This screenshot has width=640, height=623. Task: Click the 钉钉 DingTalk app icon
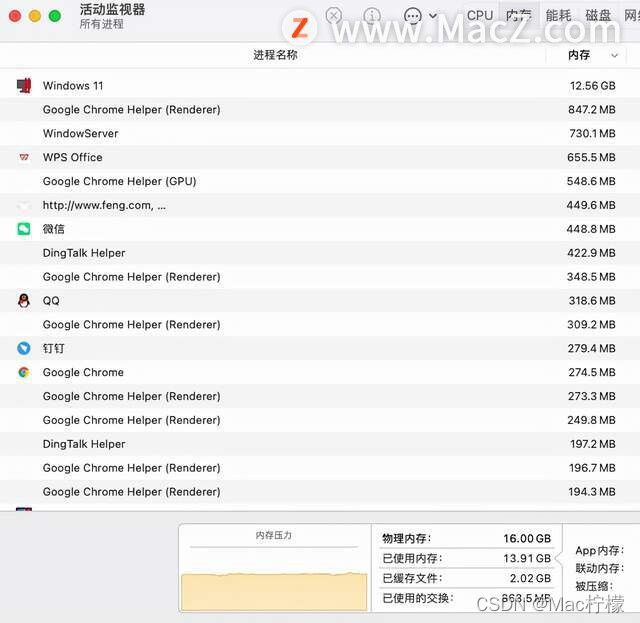[x=24, y=348]
